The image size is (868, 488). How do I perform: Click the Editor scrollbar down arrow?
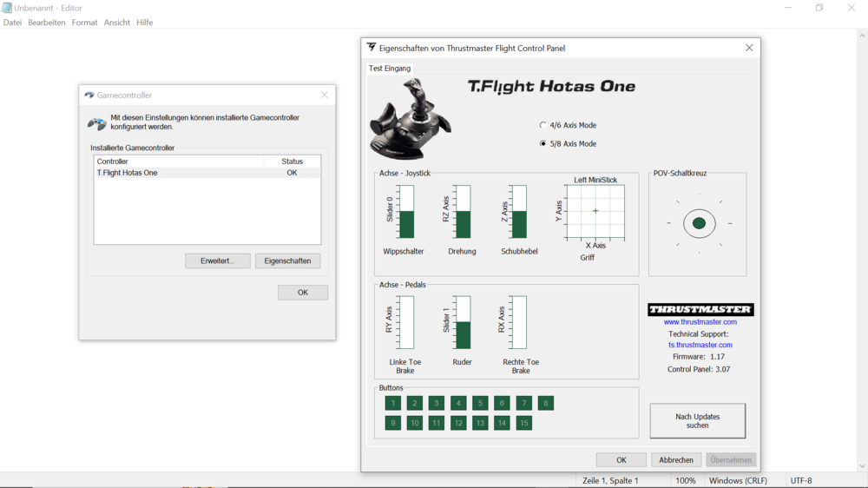point(862,465)
